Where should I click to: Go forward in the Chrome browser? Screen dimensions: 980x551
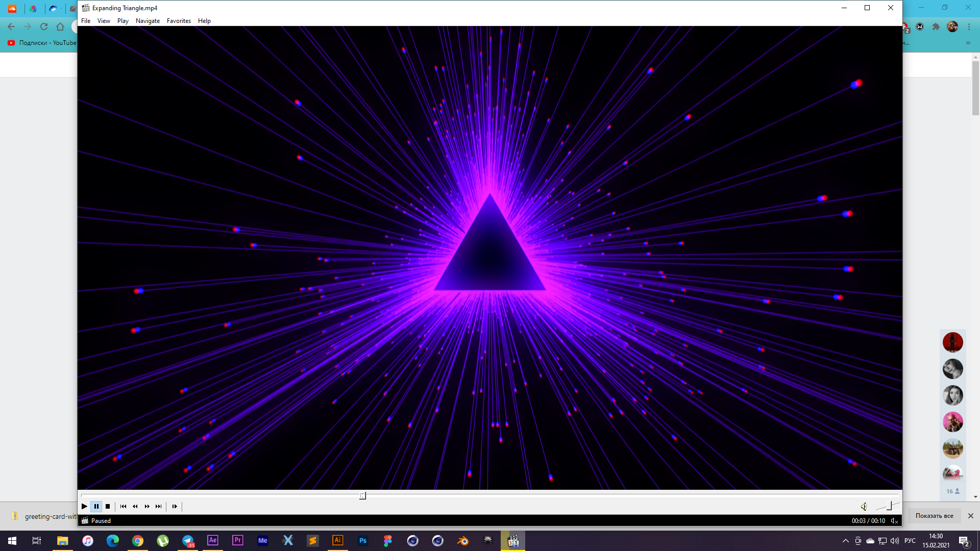[28, 27]
